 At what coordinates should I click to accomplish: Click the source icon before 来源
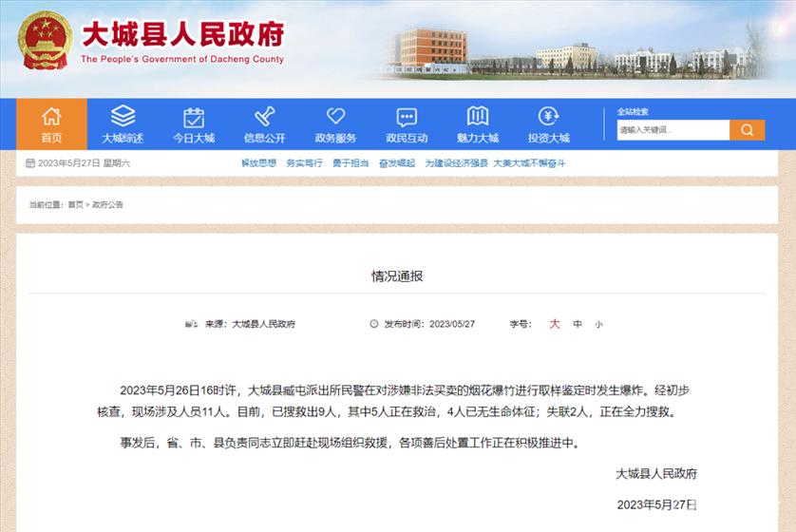click(191, 324)
